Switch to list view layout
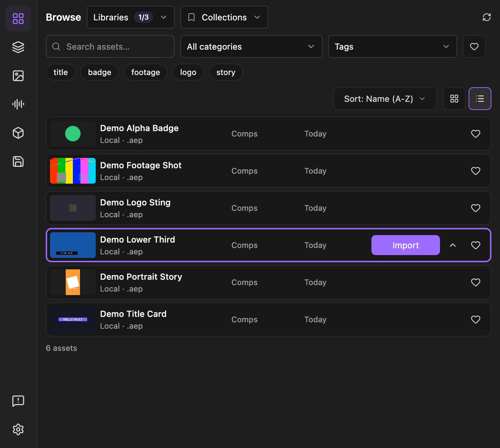 coord(480,99)
